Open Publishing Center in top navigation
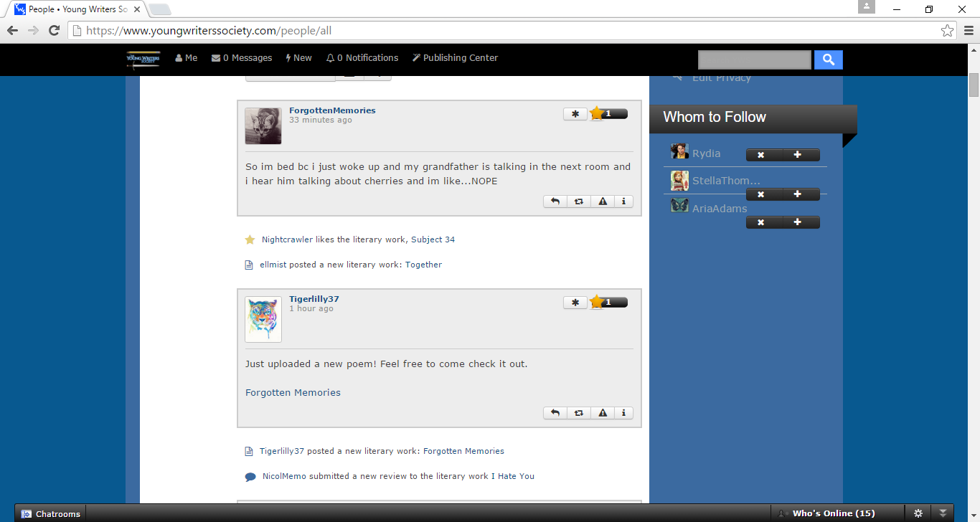The height and width of the screenshot is (522, 980). pyautogui.click(x=455, y=58)
